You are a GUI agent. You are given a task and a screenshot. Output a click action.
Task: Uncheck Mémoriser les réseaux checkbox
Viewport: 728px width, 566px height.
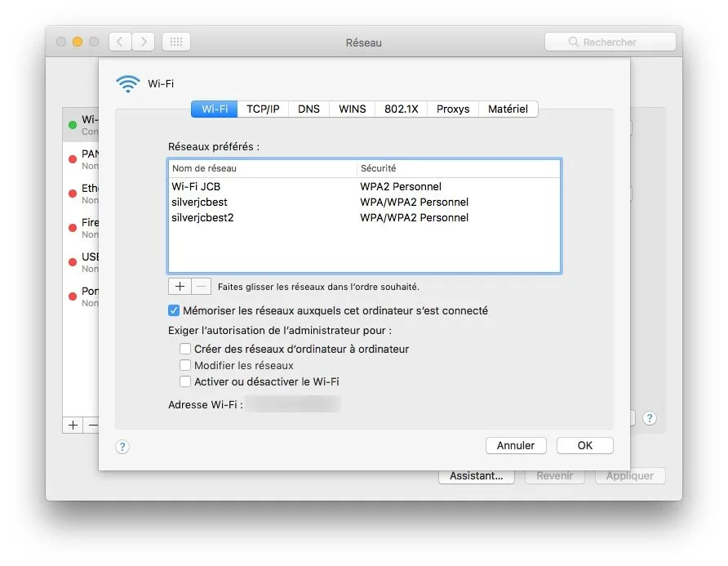(174, 310)
